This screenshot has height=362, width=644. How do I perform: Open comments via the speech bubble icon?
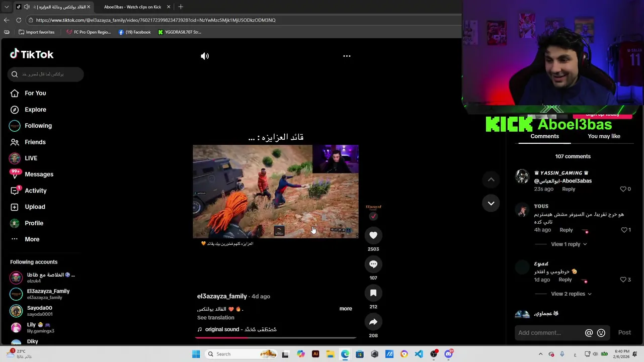tap(373, 264)
